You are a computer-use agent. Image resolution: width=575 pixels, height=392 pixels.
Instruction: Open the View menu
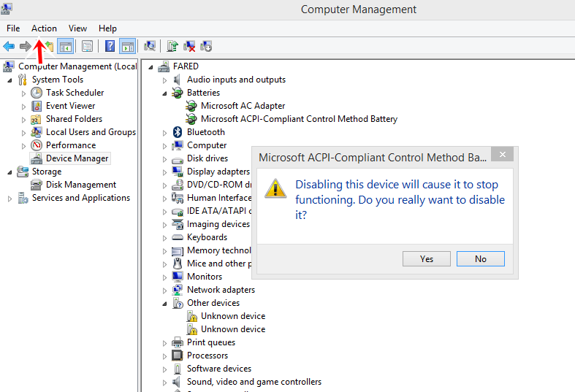pos(77,28)
